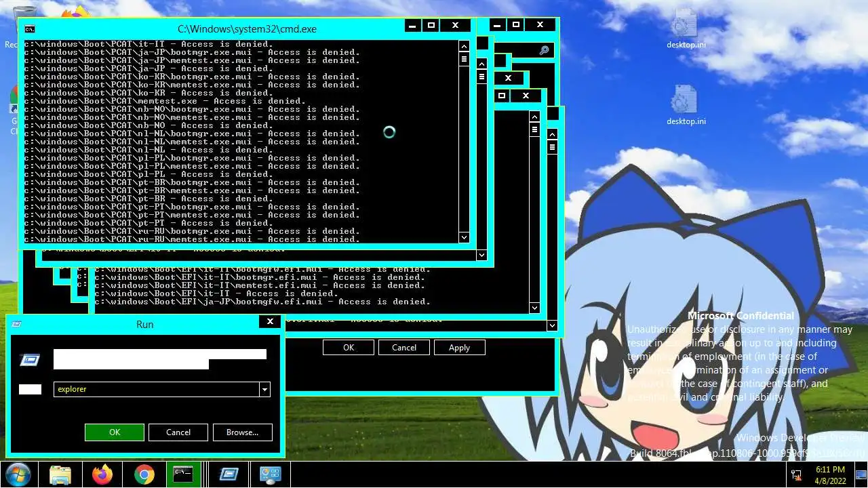Select the lower desktop.ini desktop file
868x488 pixels.
tap(685, 106)
